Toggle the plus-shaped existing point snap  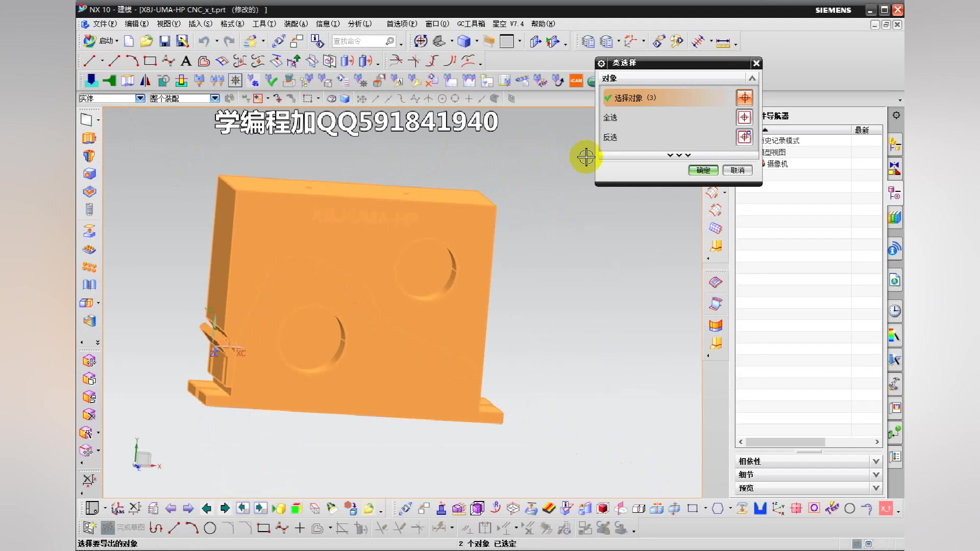click(469, 98)
